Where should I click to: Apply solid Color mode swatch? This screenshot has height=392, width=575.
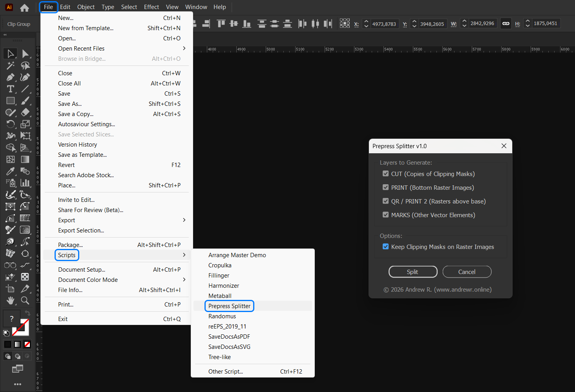[7, 345]
